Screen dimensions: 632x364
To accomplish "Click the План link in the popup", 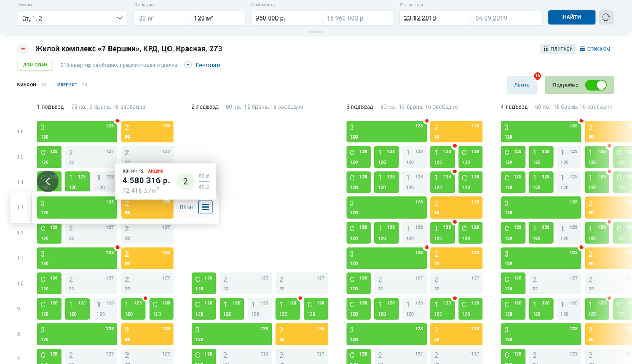I will [186, 207].
